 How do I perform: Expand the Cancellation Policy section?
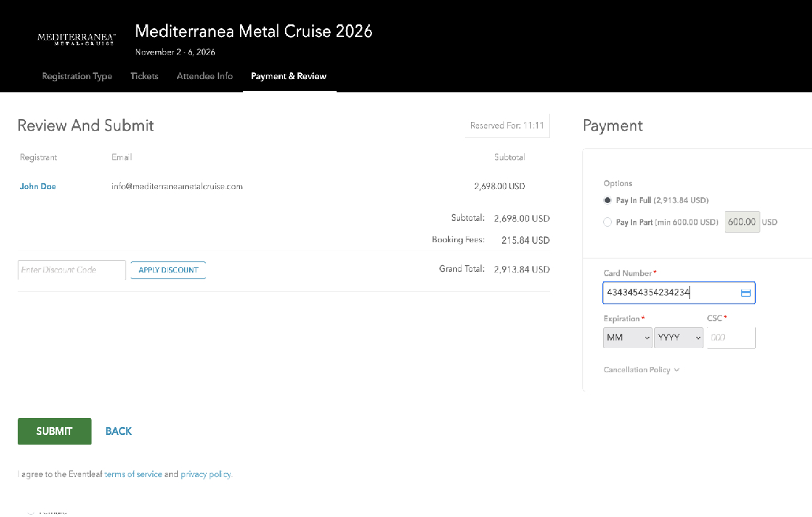click(641, 370)
